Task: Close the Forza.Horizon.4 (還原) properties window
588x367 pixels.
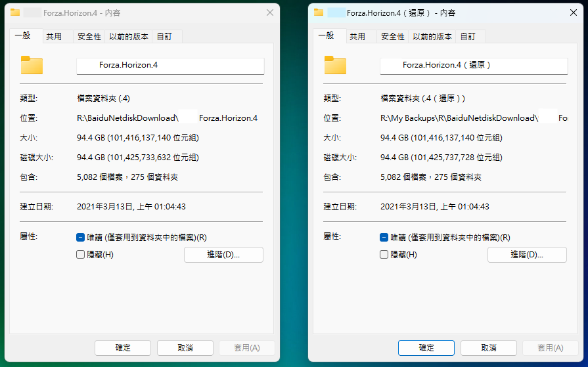Action: 573,12
